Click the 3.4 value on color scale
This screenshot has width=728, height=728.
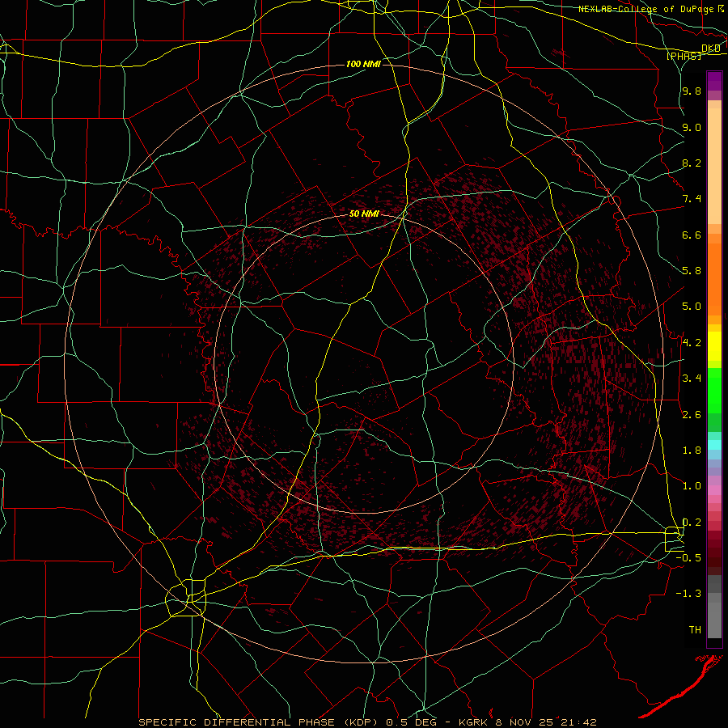(692, 379)
